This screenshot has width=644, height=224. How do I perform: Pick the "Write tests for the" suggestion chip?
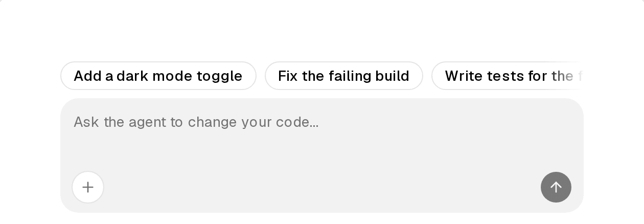coord(508,76)
